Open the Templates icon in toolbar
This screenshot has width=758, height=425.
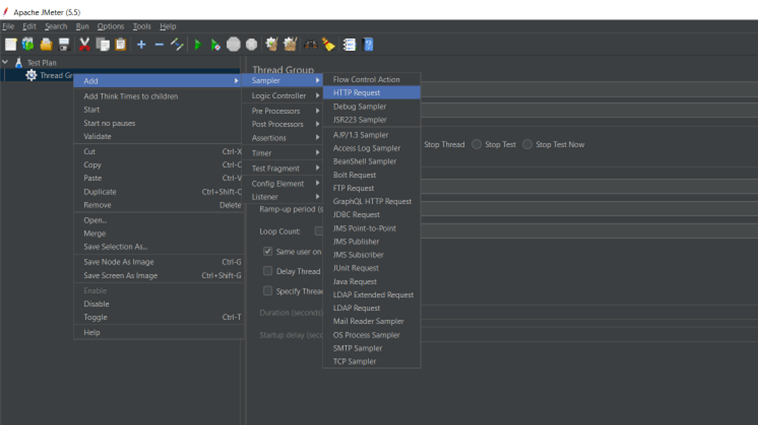[x=28, y=44]
